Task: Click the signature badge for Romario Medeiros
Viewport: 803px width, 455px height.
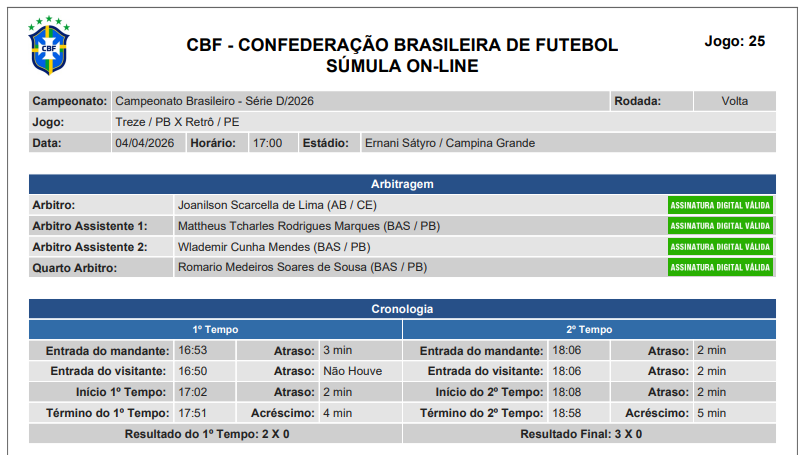Action: pyautogui.click(x=720, y=268)
